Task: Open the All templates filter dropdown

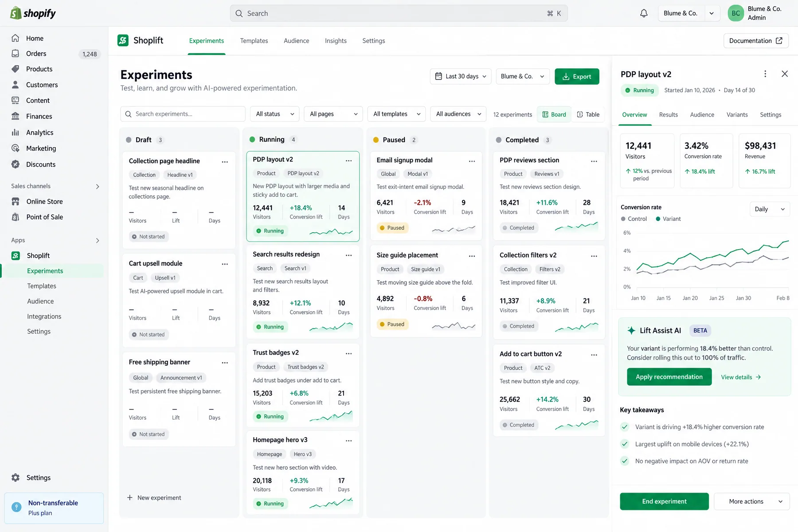Action: pos(396,114)
